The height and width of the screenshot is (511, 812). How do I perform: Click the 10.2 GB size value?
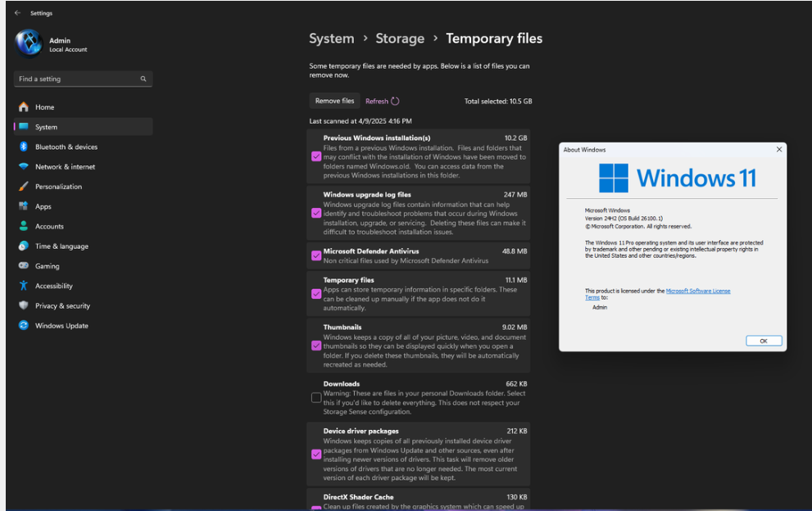[515, 138]
